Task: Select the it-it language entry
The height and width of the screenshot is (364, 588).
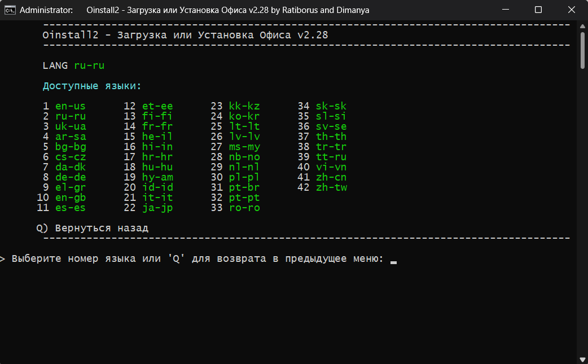Action: tap(157, 198)
